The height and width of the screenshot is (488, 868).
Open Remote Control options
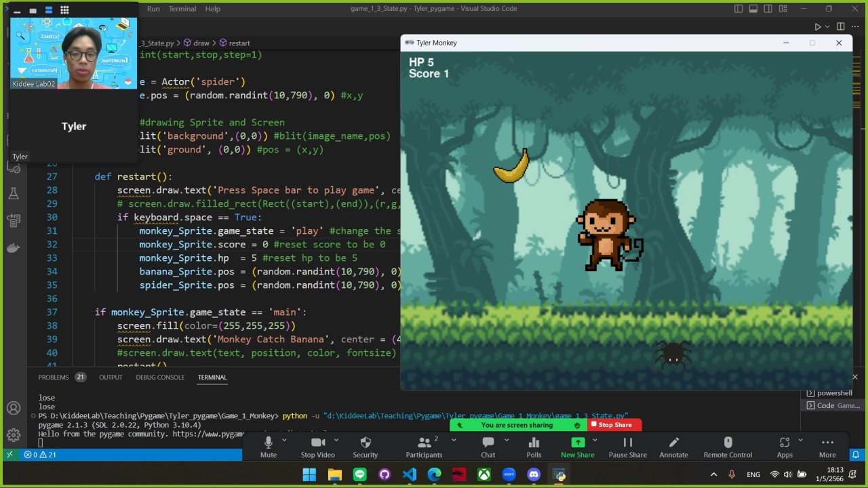pyautogui.click(x=728, y=447)
